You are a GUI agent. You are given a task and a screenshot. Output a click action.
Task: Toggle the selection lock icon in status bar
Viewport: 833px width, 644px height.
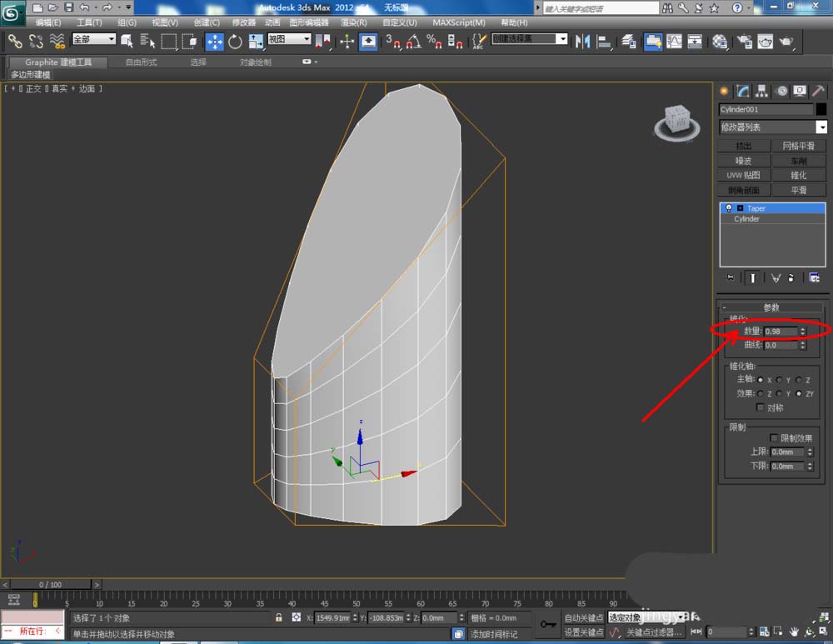pyautogui.click(x=279, y=618)
